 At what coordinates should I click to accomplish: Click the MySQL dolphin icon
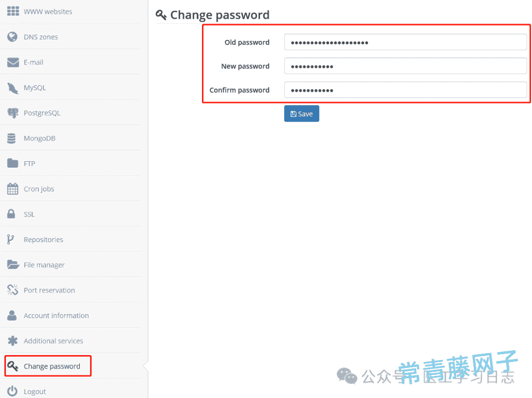click(13, 88)
